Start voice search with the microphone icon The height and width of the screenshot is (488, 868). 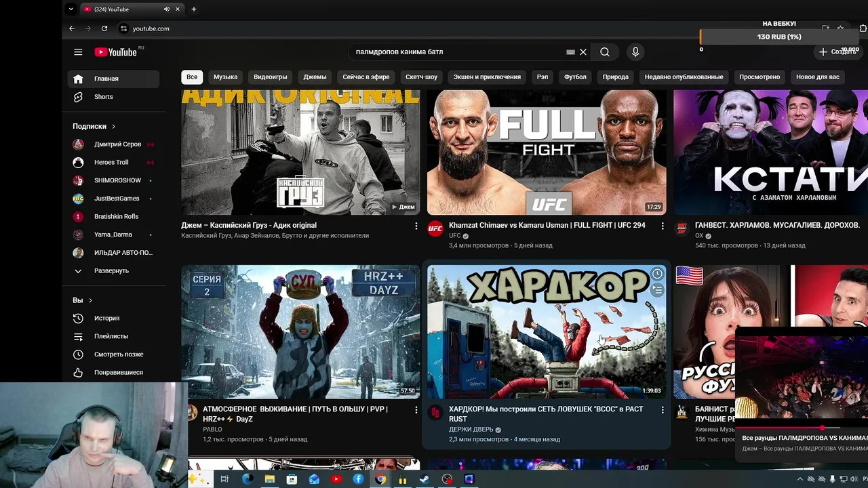[x=635, y=52]
